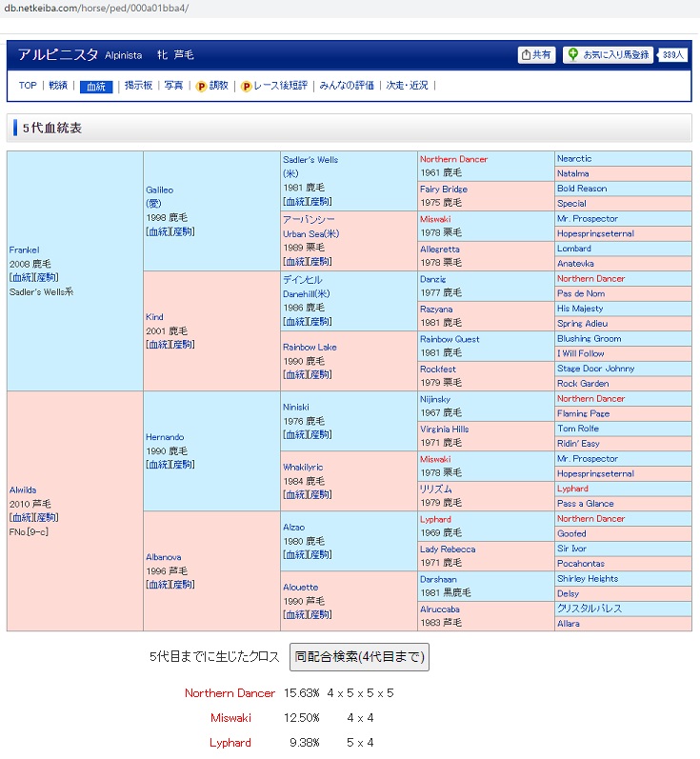Image resolution: width=700 pixels, height=759 pixels.
Task: Open the 写真 photos tab
Action: pos(173,85)
